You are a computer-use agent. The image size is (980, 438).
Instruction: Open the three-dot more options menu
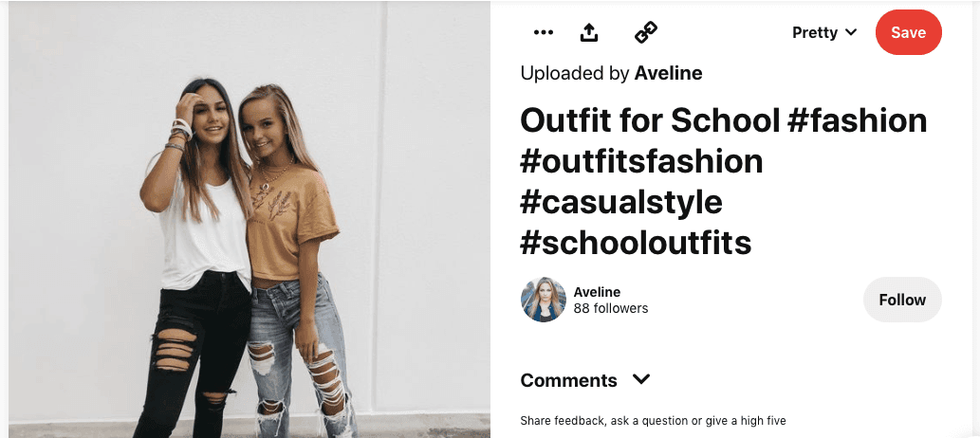(x=543, y=32)
